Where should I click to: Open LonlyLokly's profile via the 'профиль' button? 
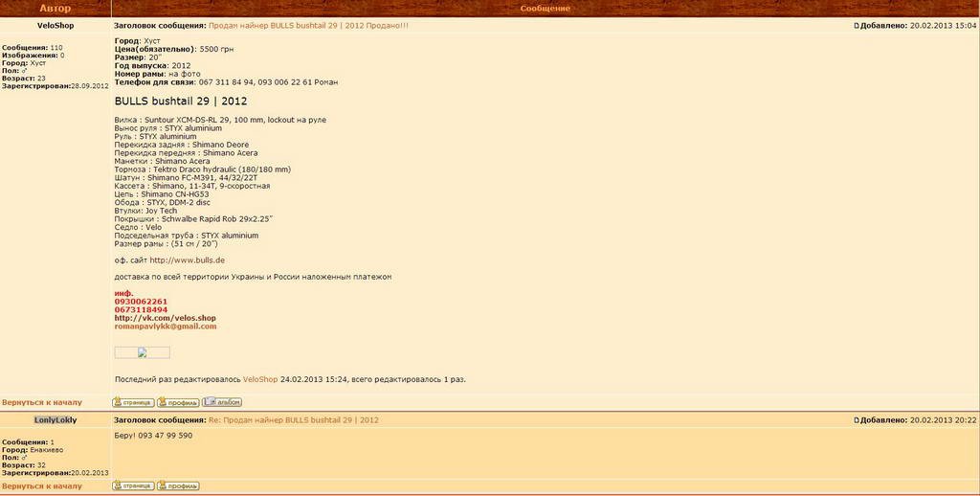(x=178, y=486)
